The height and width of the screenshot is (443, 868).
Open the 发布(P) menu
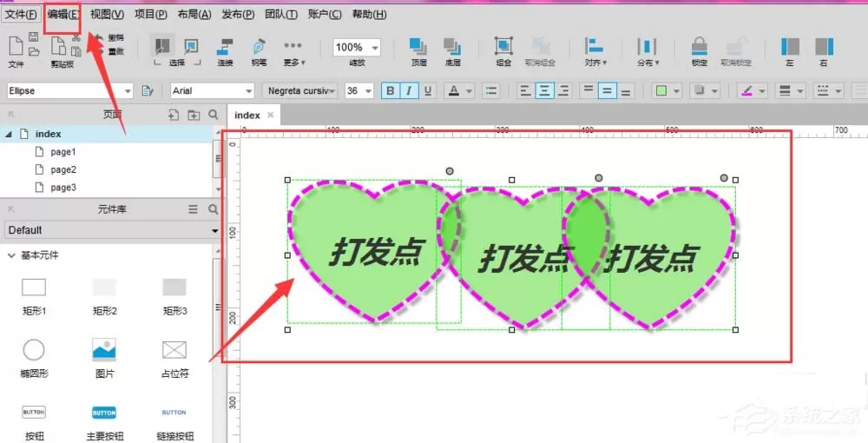click(238, 15)
